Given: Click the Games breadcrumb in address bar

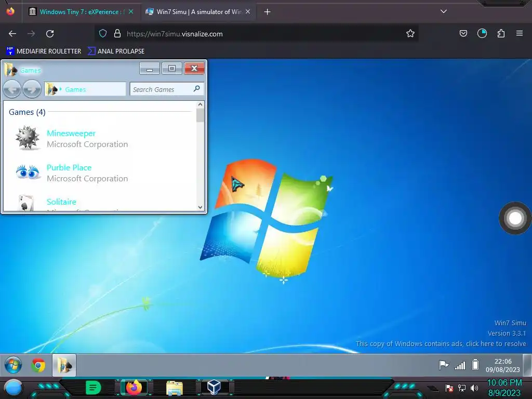Looking at the screenshot, I should click(x=75, y=89).
